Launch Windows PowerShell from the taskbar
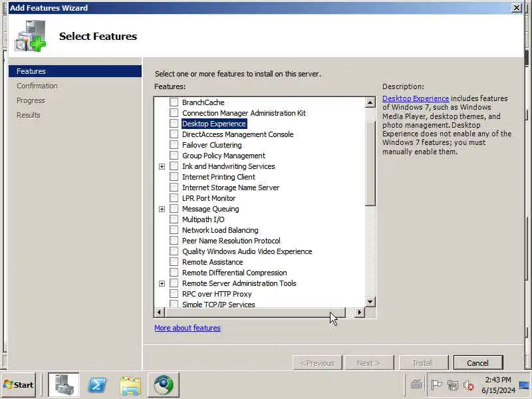This screenshot has height=399, width=532. [97, 385]
